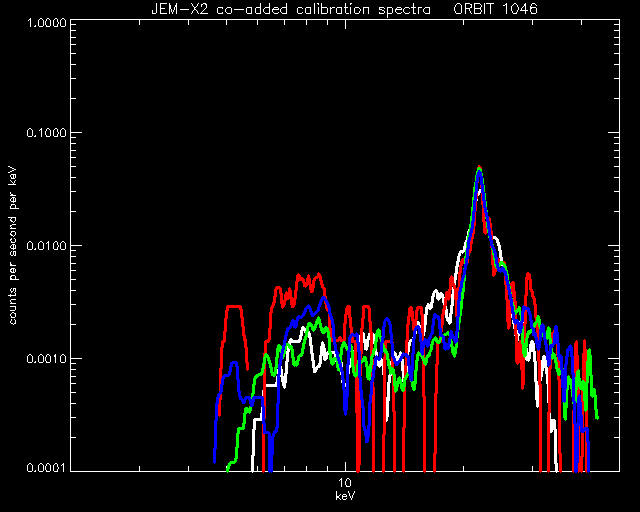Click the '0.0001' y-axis tick label

(x=46, y=467)
